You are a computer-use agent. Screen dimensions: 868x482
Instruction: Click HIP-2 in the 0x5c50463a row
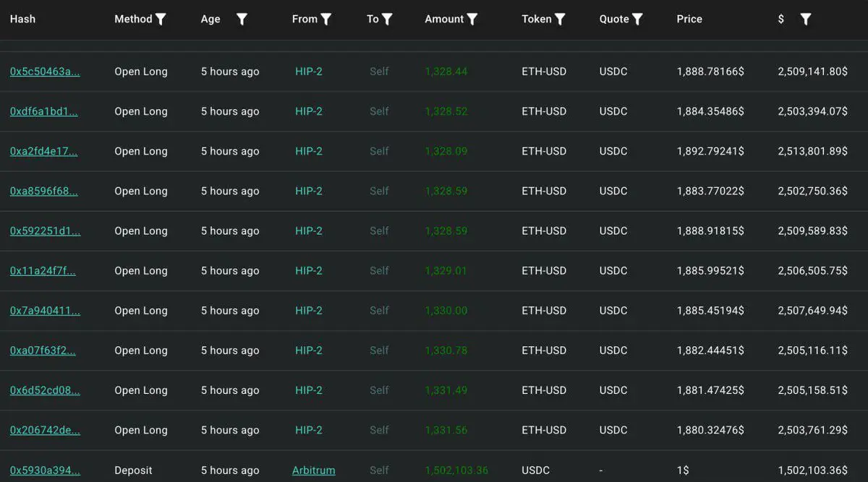[309, 72]
